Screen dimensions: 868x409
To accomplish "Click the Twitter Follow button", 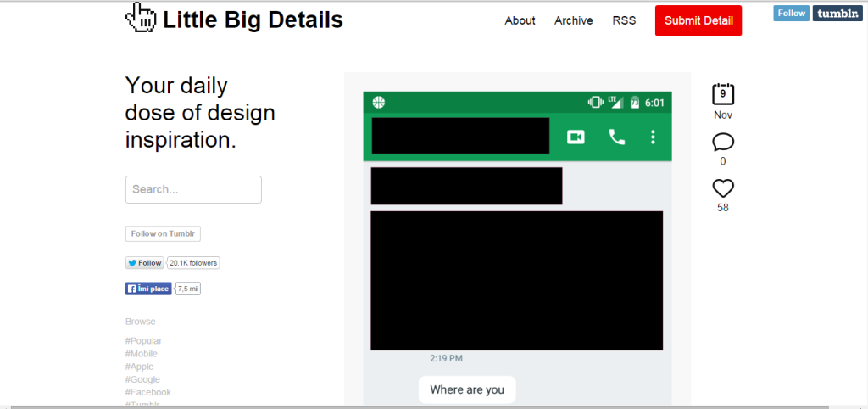I will point(145,263).
